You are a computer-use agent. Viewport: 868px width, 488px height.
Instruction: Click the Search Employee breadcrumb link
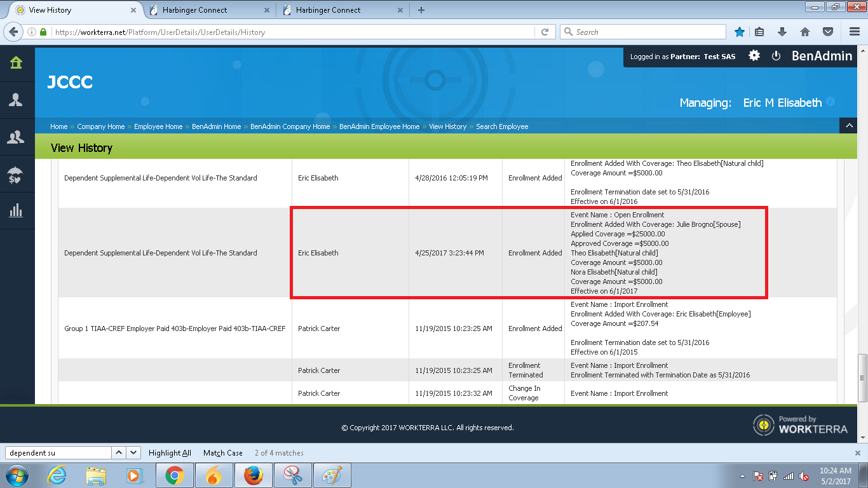pos(502,126)
